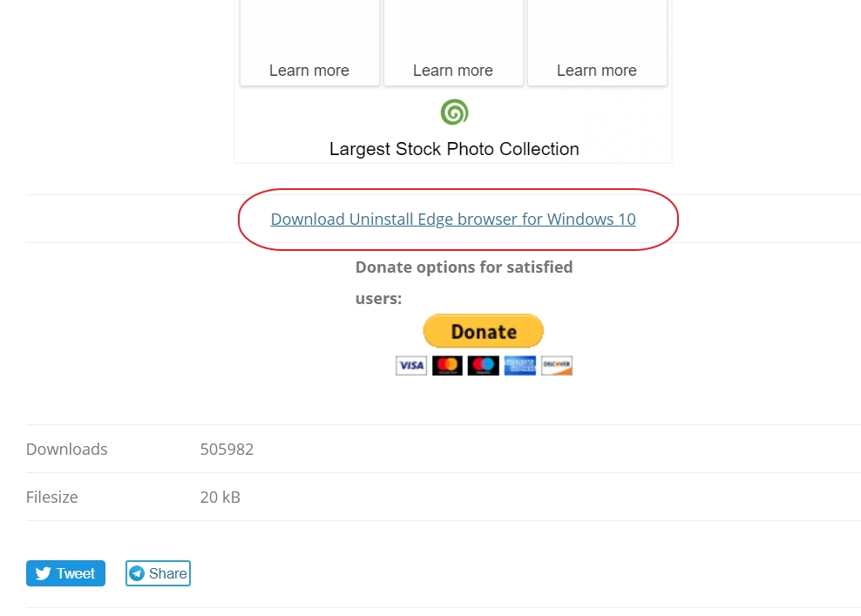The height and width of the screenshot is (616, 861).
Task: Click the Discover card icon
Action: tap(557, 366)
